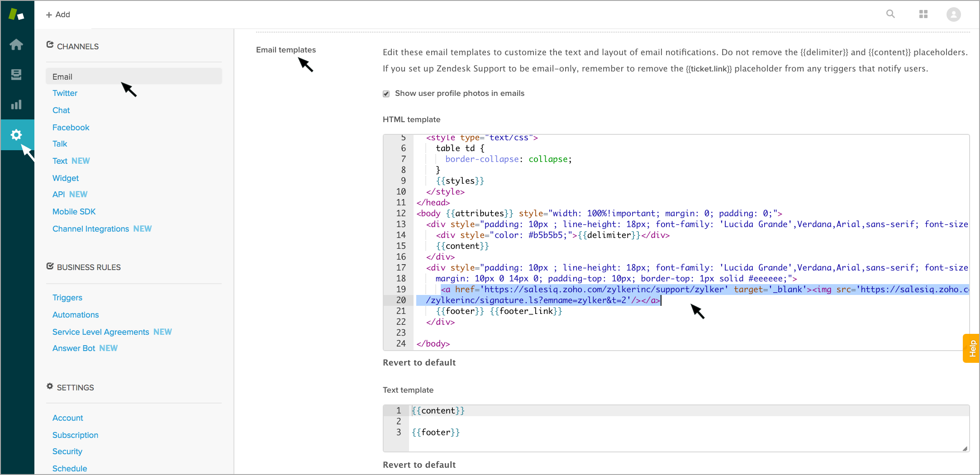Select Email under Channels
Screen dimensions: 980x475
[62, 77]
